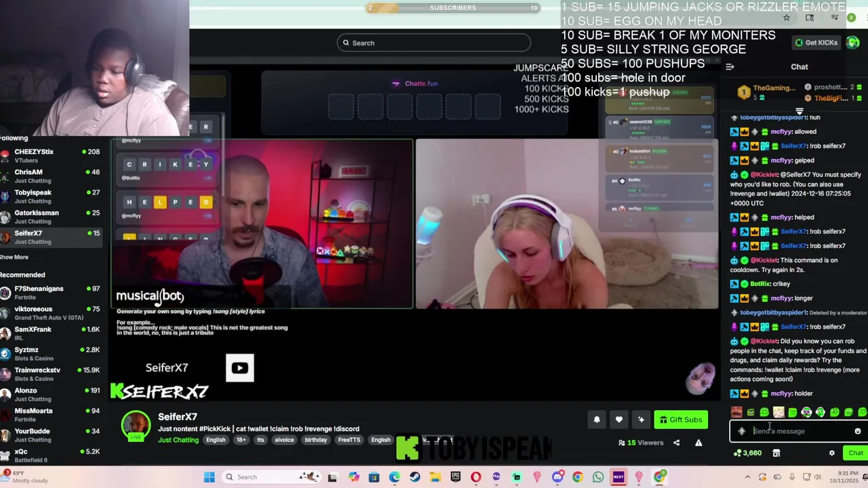
Task: Open the SamXFrank recommended channel
Action: tap(51, 333)
